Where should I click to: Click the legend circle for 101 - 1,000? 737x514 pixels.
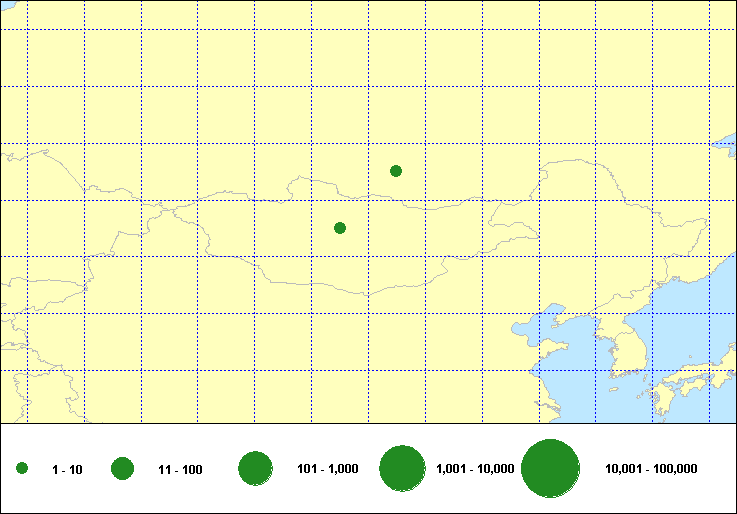point(256,468)
